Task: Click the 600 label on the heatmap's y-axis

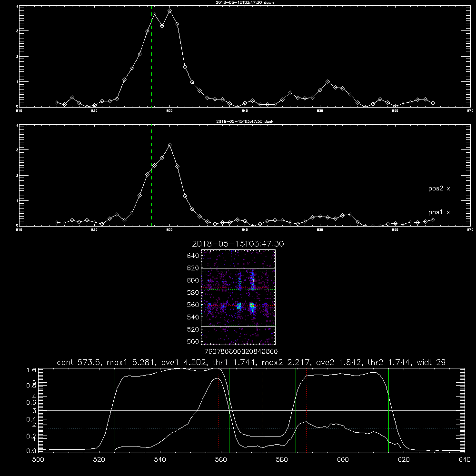Action: click(193, 280)
